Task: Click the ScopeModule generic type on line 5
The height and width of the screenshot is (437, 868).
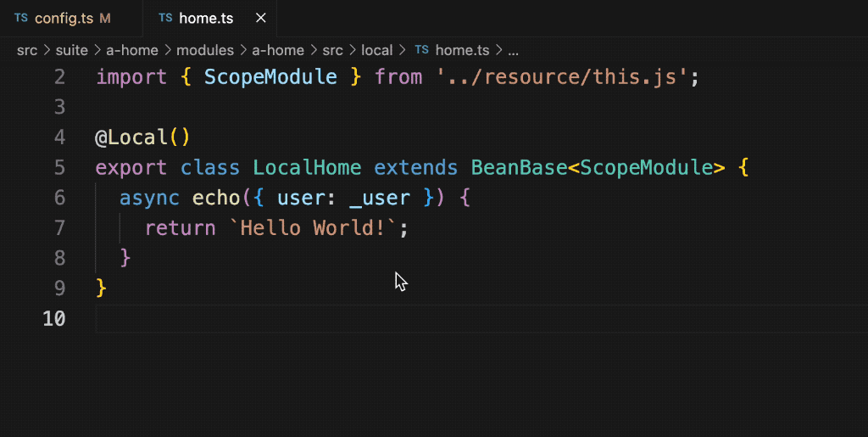Action: tap(646, 167)
